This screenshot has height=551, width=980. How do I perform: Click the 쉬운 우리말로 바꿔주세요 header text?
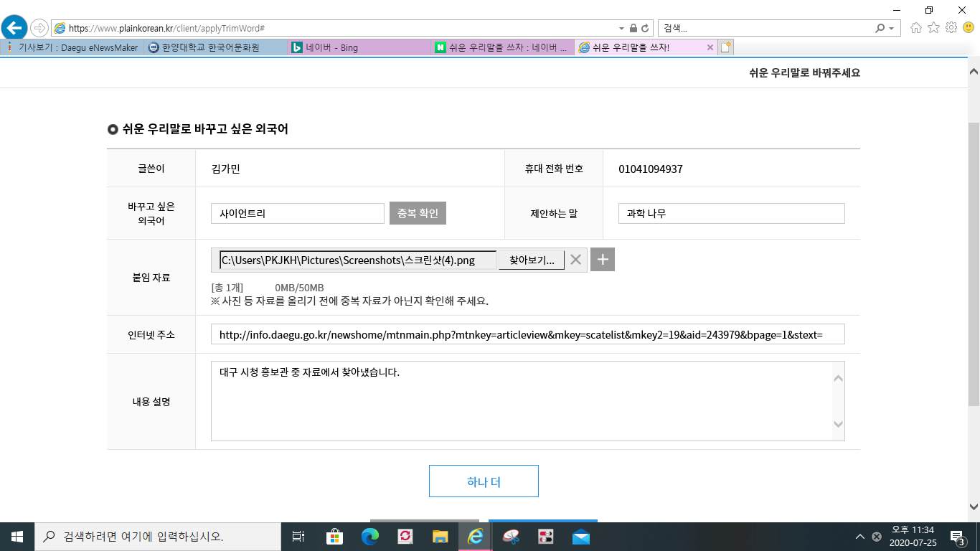click(x=804, y=73)
